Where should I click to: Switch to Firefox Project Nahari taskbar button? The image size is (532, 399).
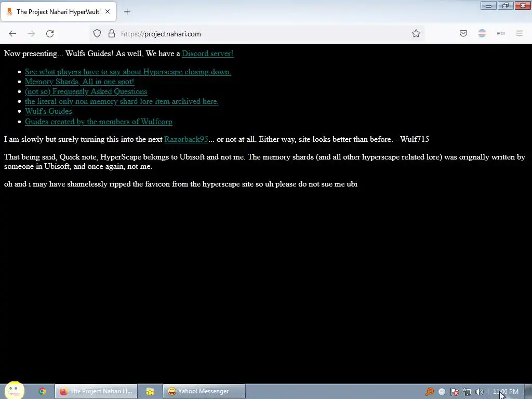pos(96,391)
